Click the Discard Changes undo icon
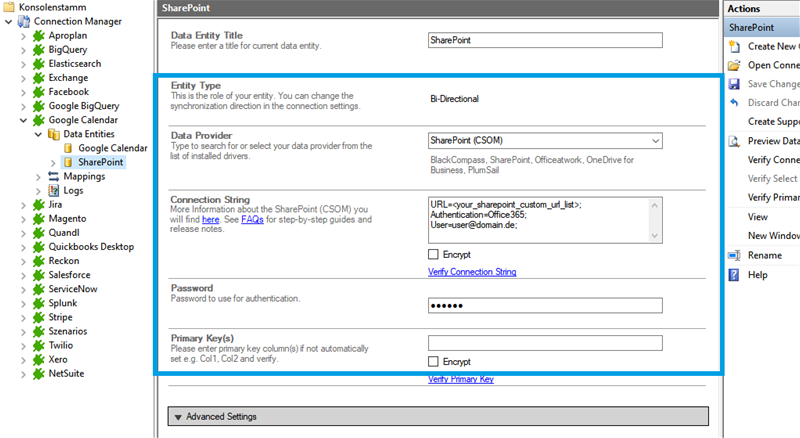Image resolution: width=800 pixels, height=438 pixels. [736, 103]
